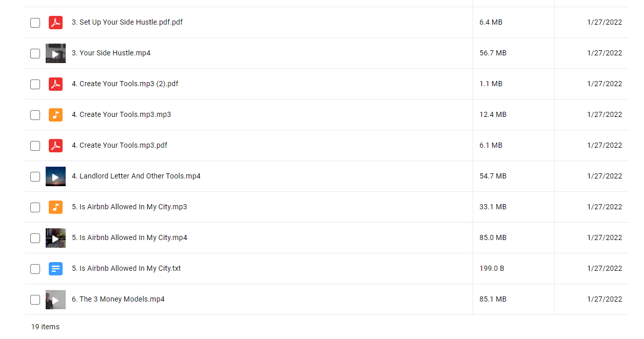Click PDF icon for Create Your Tools.mp3.pdf

(x=55, y=146)
